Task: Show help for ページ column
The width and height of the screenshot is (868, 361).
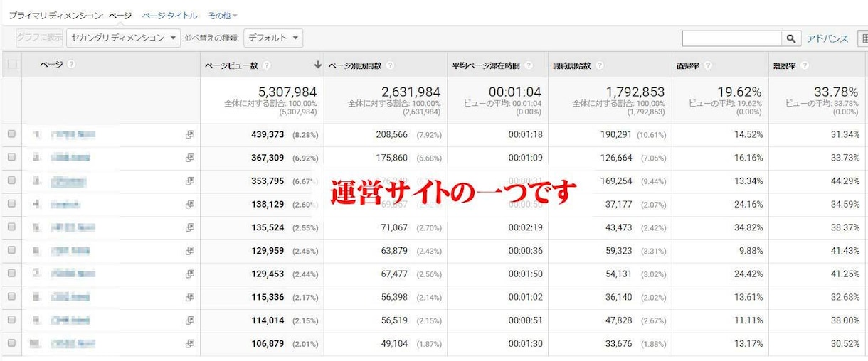Action: tap(72, 65)
